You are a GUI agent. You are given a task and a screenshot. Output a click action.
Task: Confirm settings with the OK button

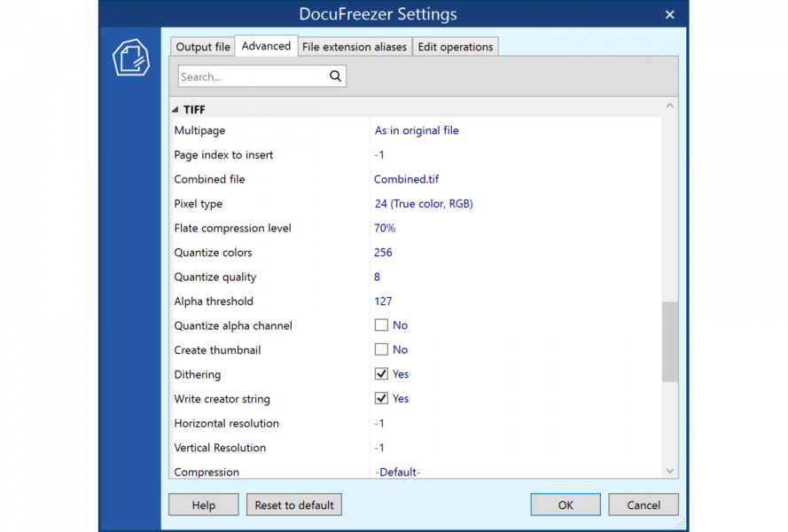[x=565, y=505]
